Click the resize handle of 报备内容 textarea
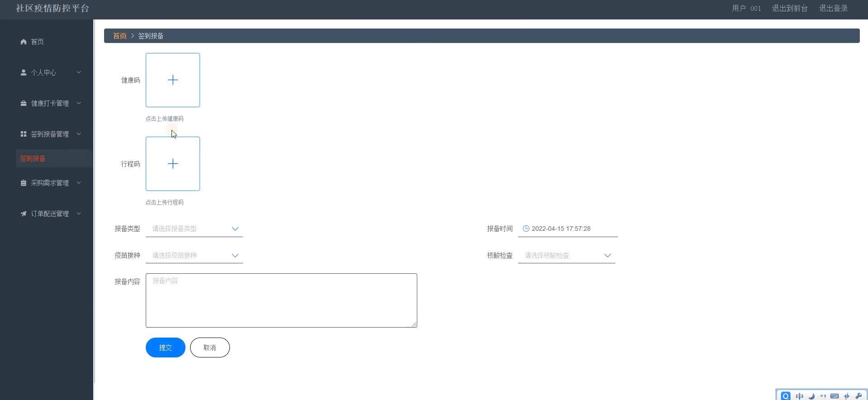The height and width of the screenshot is (400, 868). (414, 324)
